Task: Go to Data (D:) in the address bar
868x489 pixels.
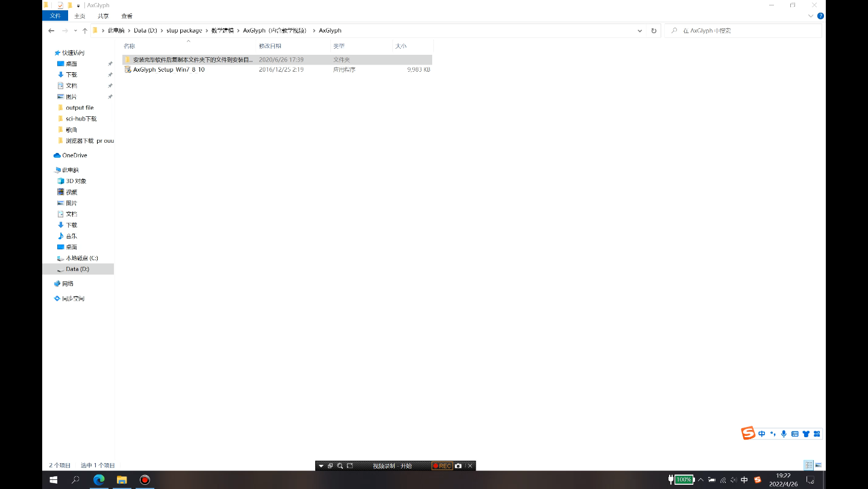Action: 145,30
